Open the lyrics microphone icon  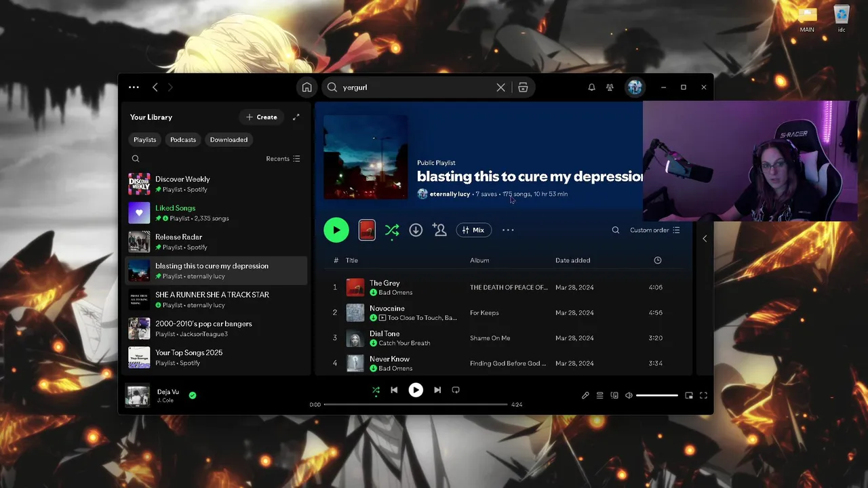pyautogui.click(x=585, y=396)
